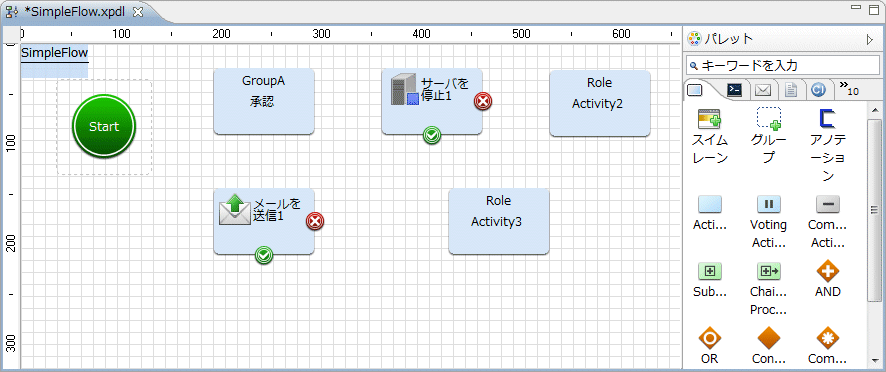The width and height of the screenshot is (886, 372).
Task: Choose the OR gateway icon in palette
Action: [x=710, y=346]
